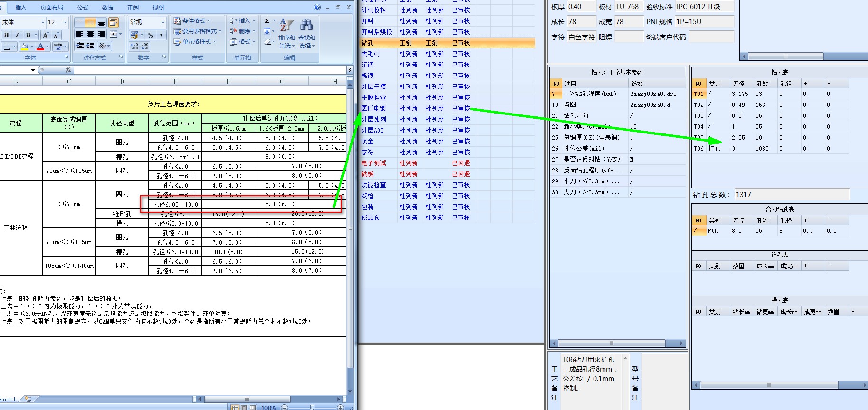Open the number format 常规 dropdown

(163, 22)
